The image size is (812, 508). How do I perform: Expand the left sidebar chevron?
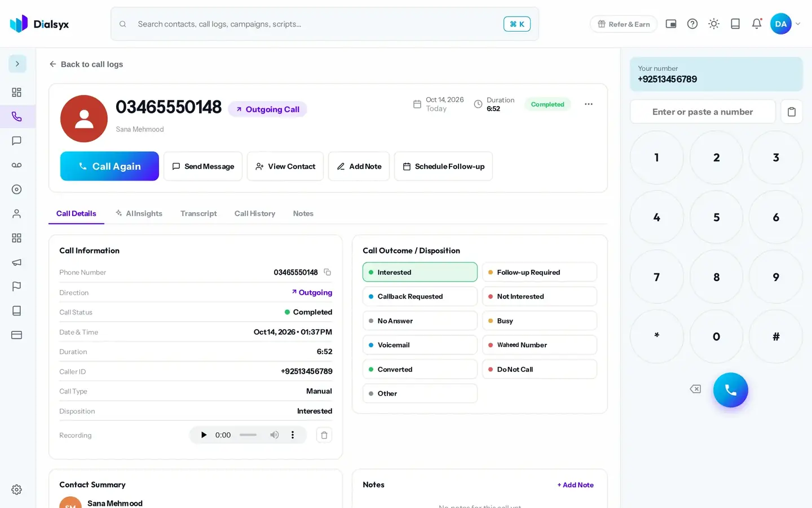point(17,64)
